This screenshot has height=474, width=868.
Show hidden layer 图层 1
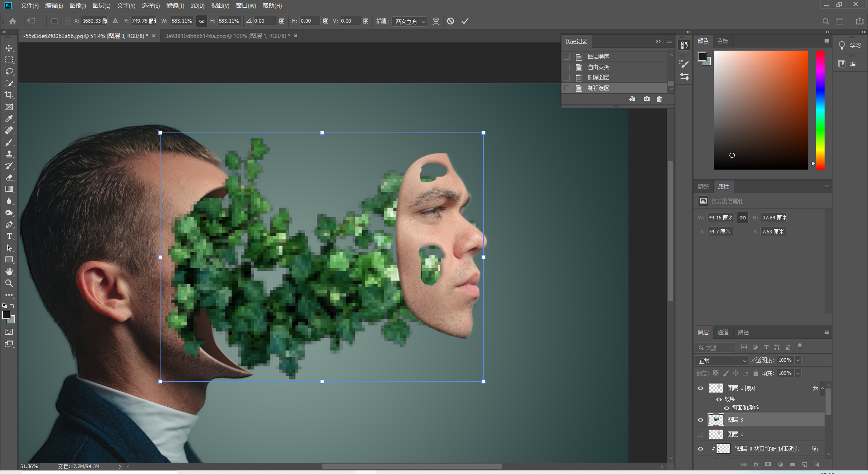click(700, 434)
